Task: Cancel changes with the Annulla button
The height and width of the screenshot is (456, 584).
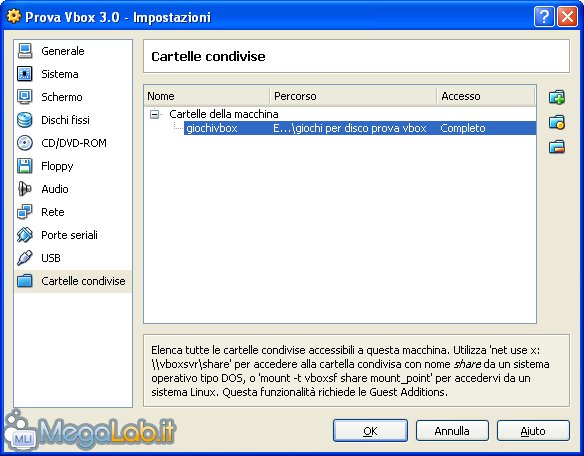Action: click(x=452, y=431)
